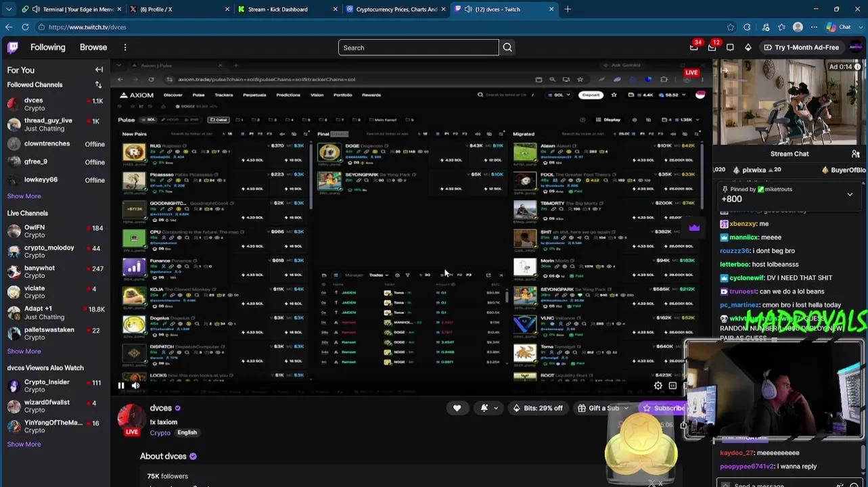Viewport: 868px width, 487px height.
Task: Expand the pinned miketrouts +800 message
Action: point(850,195)
